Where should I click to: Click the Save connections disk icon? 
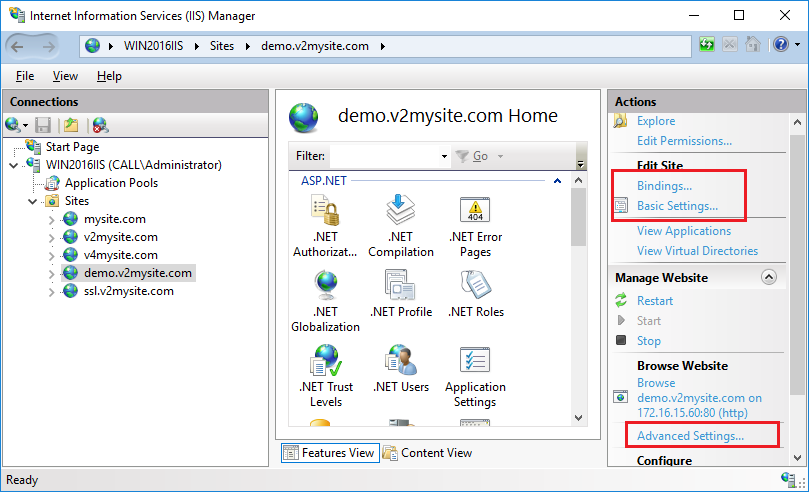click(x=43, y=125)
